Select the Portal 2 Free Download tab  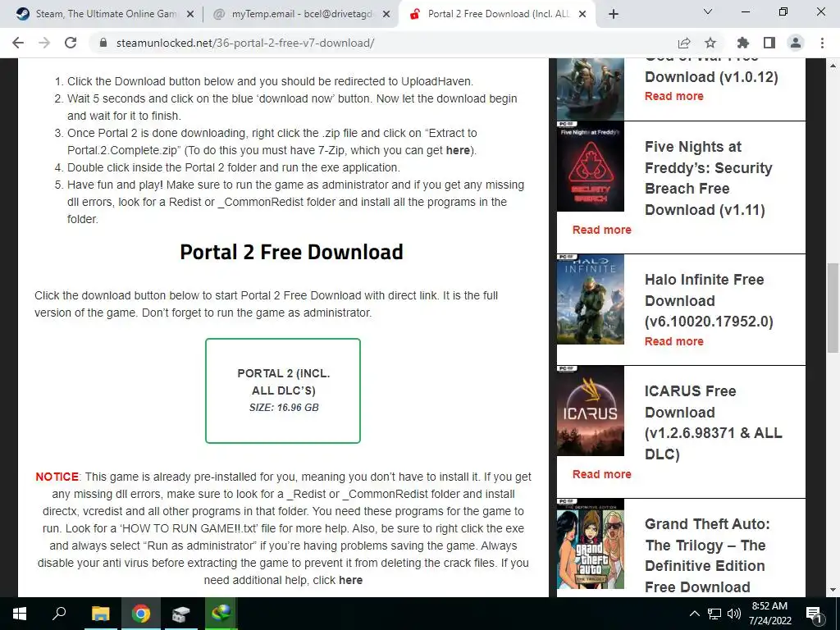point(498,14)
